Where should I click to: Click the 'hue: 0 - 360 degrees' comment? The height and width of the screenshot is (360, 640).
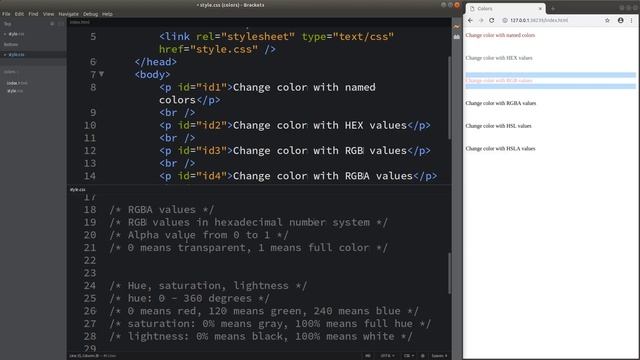(x=189, y=298)
